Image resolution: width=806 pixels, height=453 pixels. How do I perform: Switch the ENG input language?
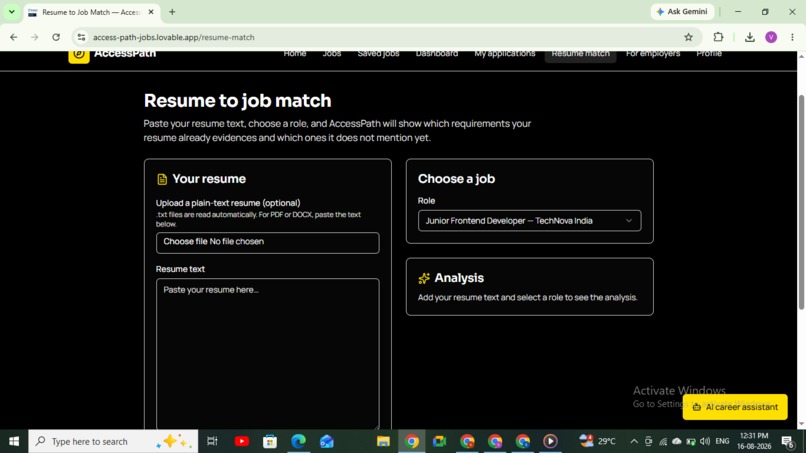pos(722,441)
